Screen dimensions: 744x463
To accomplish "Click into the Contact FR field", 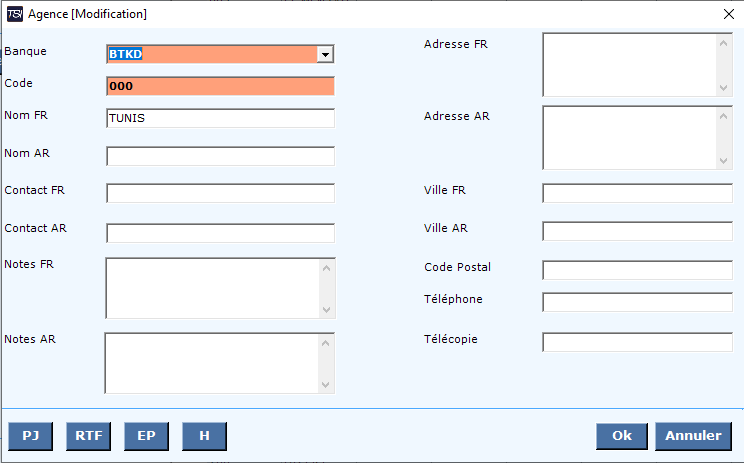I will point(221,193).
